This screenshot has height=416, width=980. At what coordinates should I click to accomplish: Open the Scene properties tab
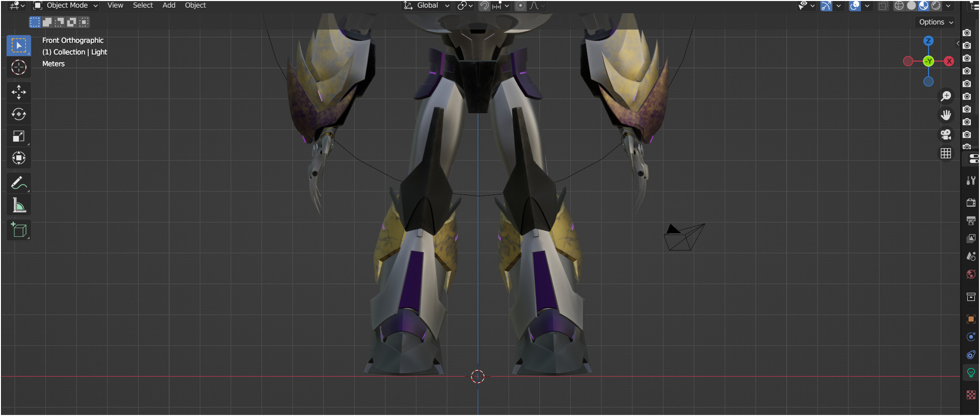(971, 256)
